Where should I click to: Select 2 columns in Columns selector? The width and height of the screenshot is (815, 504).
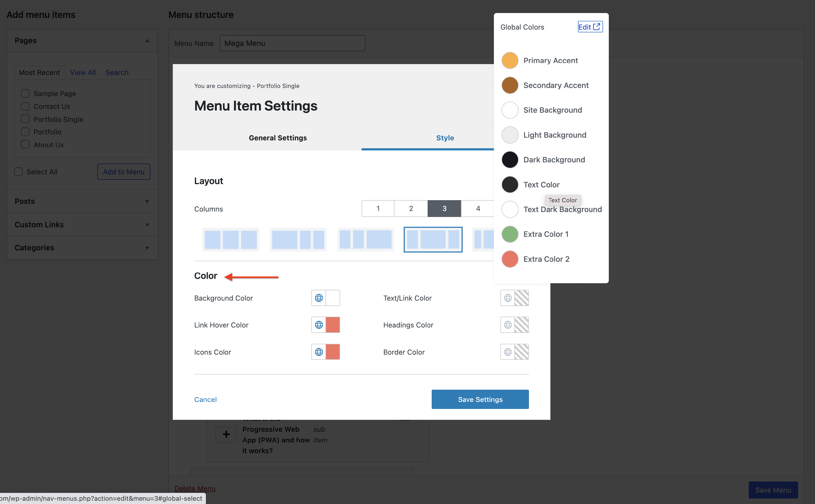[x=411, y=208]
